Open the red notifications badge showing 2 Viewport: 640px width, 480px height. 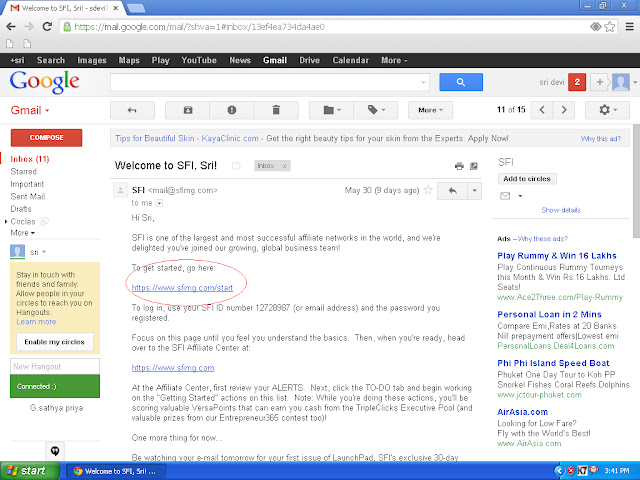coord(577,82)
